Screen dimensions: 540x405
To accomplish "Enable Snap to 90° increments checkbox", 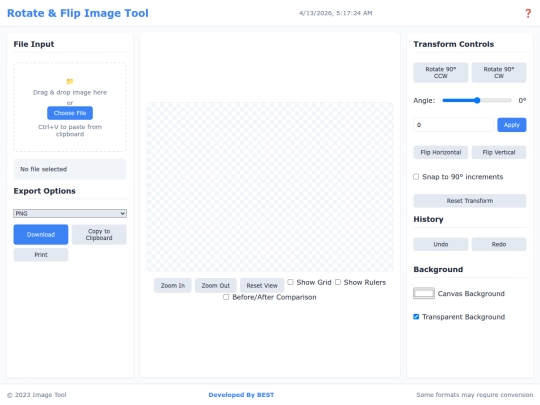I will tap(416, 177).
